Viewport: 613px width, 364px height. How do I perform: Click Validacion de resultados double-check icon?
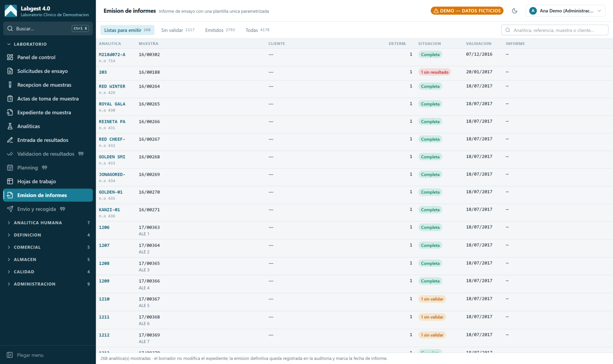(10, 154)
